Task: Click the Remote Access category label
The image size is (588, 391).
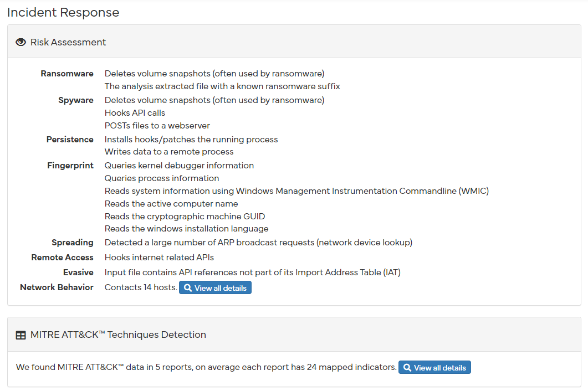Action: [62, 258]
